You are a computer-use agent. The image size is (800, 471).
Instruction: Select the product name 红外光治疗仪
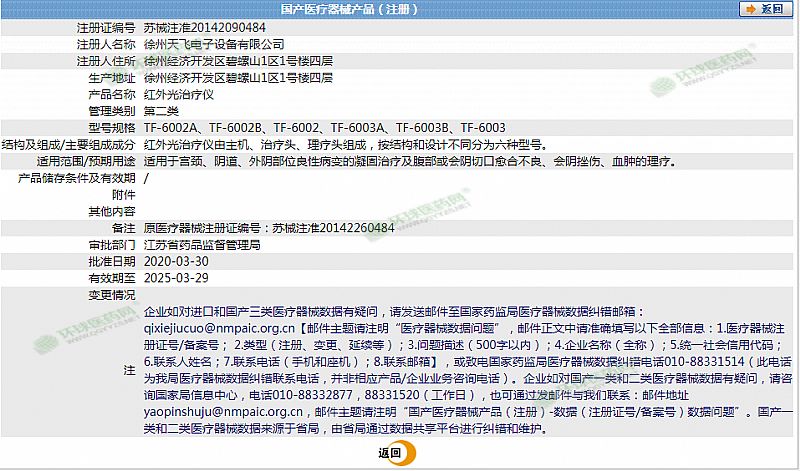tap(179, 94)
